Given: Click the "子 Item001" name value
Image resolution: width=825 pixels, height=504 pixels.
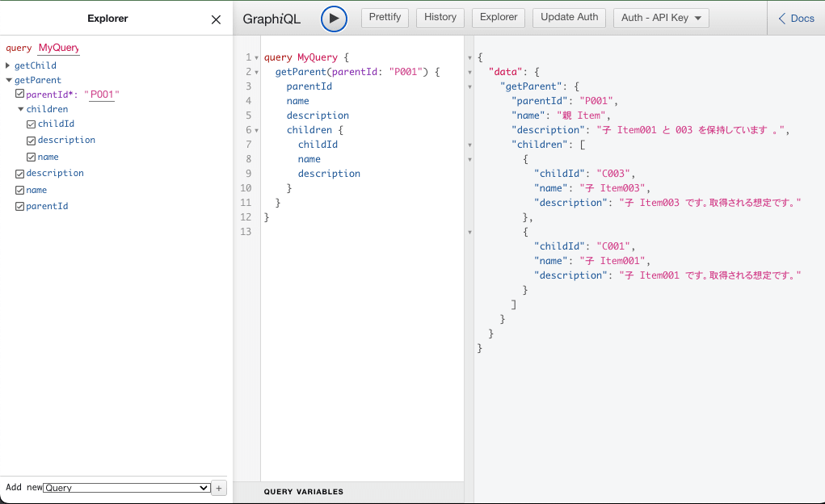Looking at the screenshot, I should point(612,261).
